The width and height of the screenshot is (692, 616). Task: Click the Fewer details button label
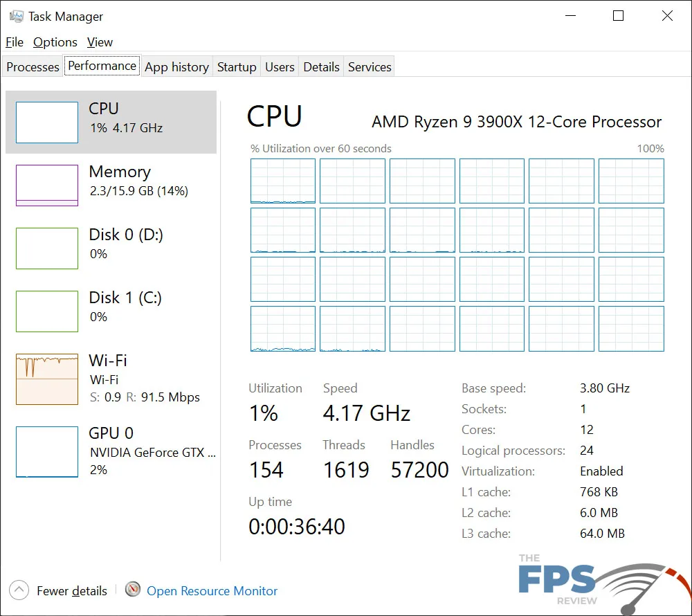click(x=72, y=591)
